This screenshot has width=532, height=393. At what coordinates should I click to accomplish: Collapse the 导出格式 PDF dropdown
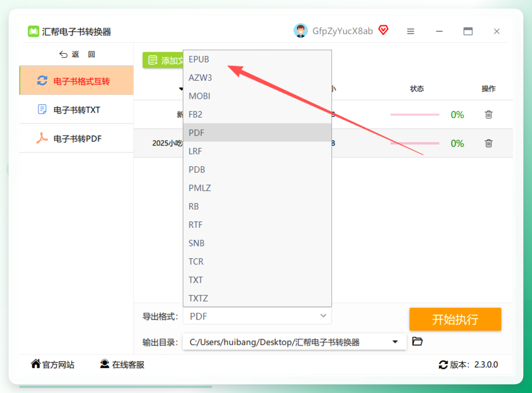pyautogui.click(x=257, y=316)
